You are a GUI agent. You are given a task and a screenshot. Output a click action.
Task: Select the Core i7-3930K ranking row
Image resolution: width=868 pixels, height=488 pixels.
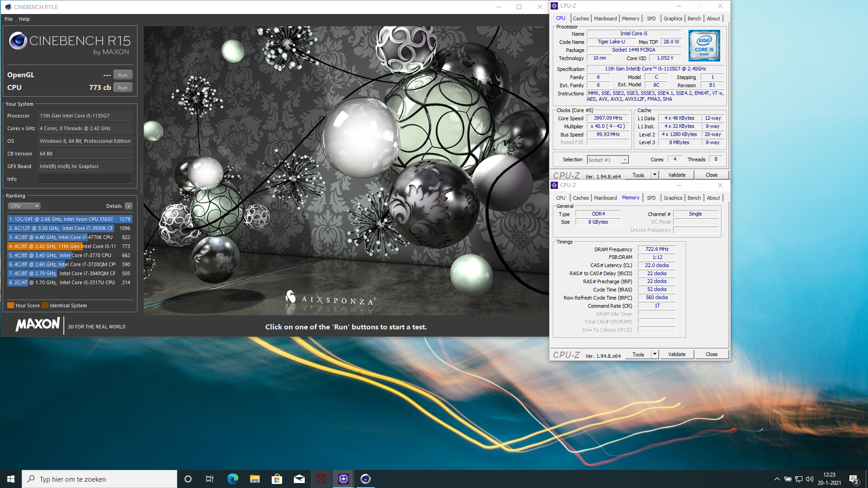tap(70, 228)
